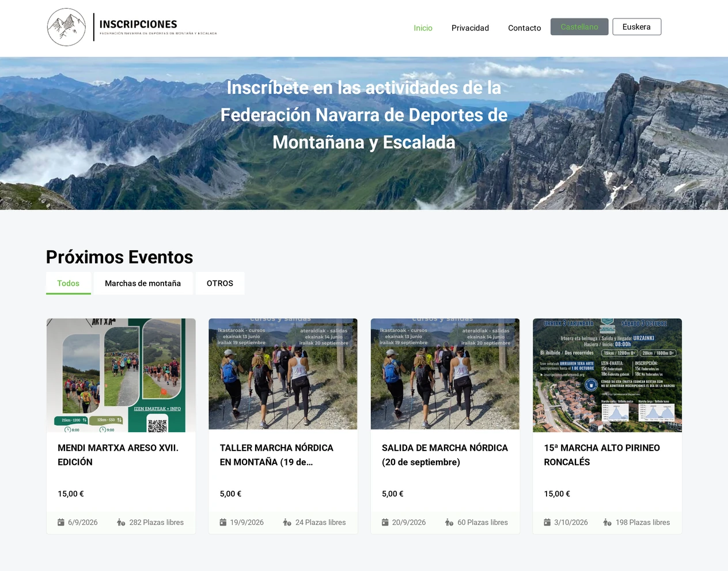Select the Castellano language button
Image resolution: width=728 pixels, height=571 pixels.
tap(579, 27)
